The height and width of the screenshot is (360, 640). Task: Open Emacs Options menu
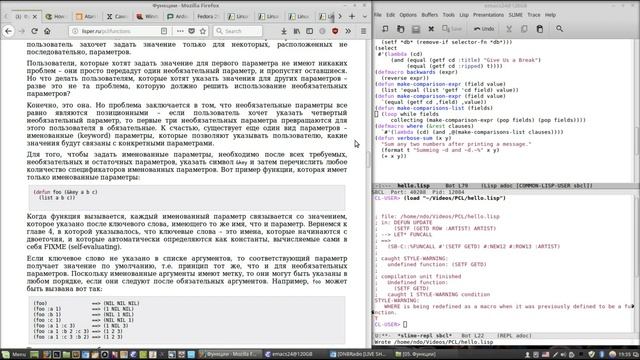[408, 15]
